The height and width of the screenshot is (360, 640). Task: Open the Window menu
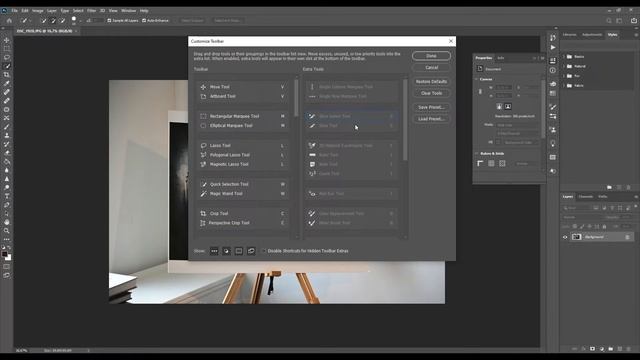click(x=129, y=11)
